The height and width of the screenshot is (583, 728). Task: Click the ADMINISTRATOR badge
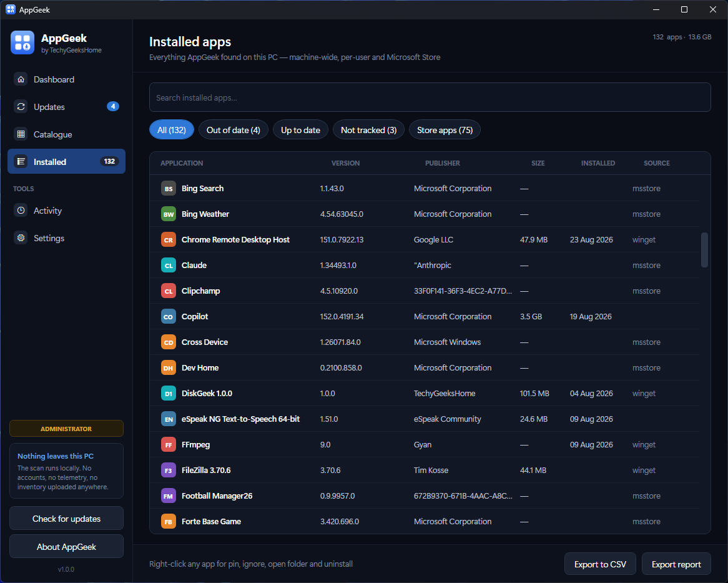(x=66, y=428)
